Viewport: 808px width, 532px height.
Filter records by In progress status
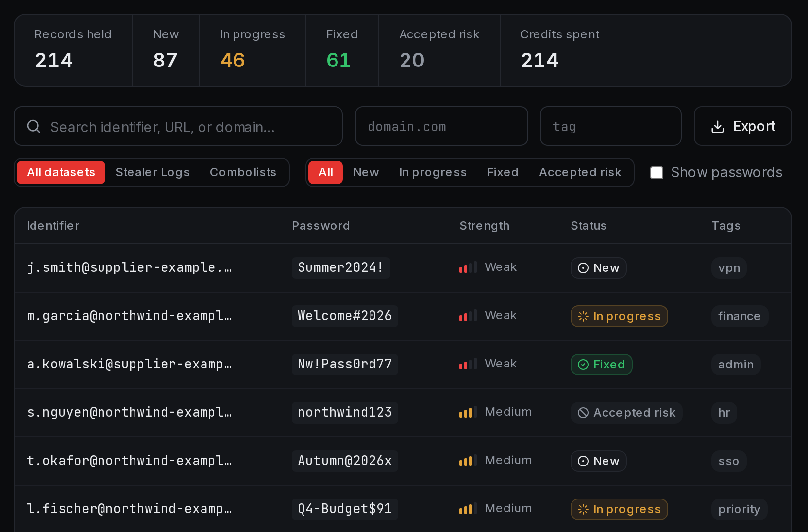433,172
